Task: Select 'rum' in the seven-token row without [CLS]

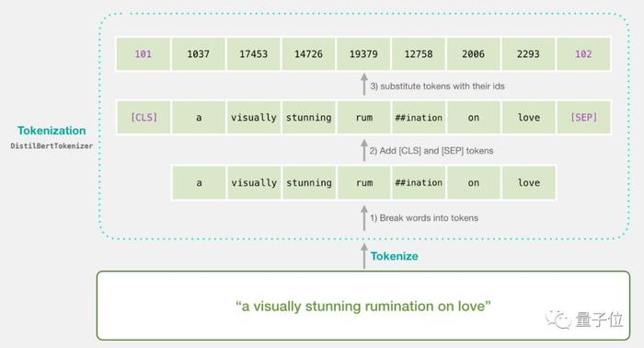Action: click(x=363, y=183)
